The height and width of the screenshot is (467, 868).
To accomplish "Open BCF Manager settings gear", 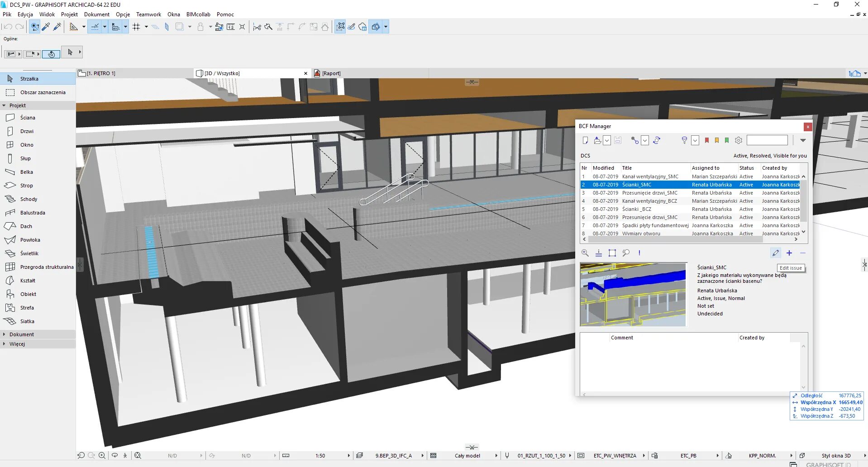I will [x=739, y=140].
